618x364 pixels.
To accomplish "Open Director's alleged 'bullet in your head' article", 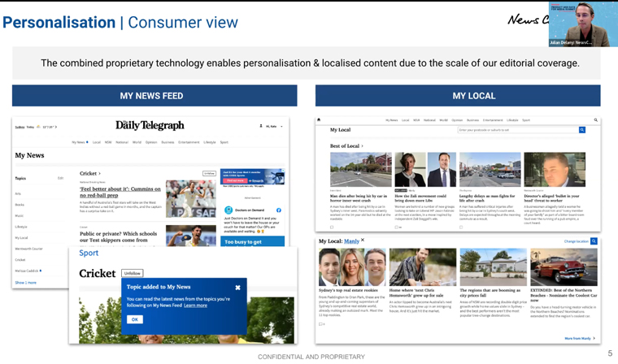I will (x=551, y=197).
